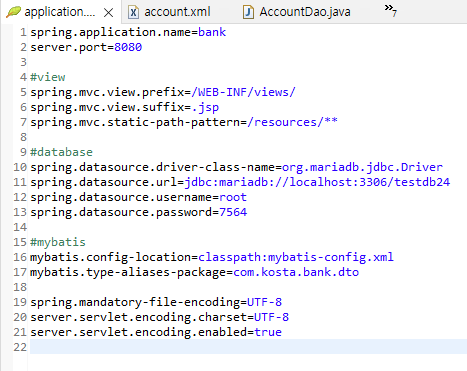
Task: Click the com.kosta.bank.dto value
Action: pos(296,272)
